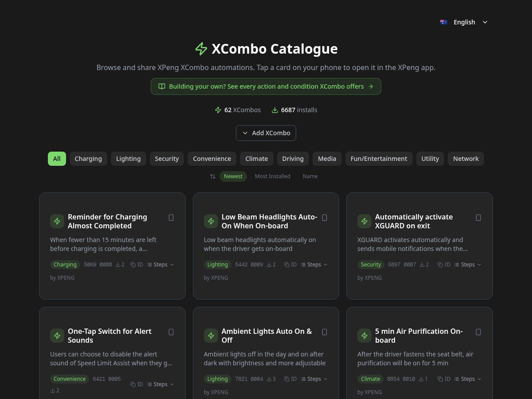
Task: Filter by Convenience category
Action: pos(212,159)
